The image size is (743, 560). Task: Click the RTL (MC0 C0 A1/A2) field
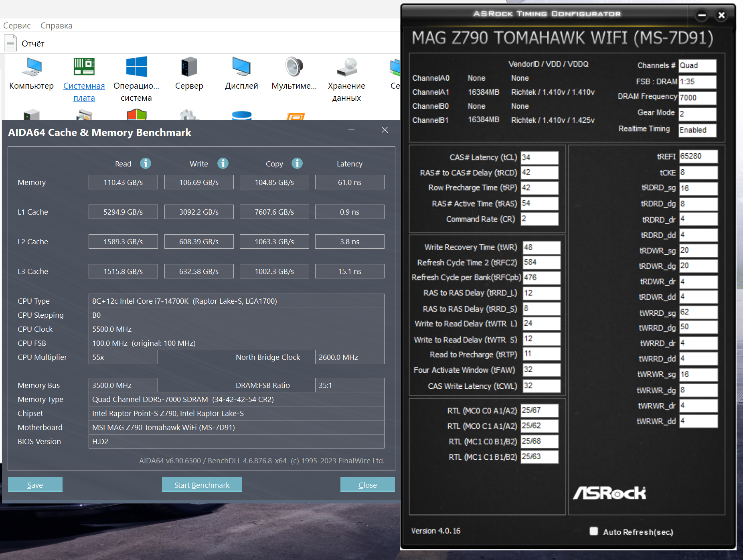point(539,410)
